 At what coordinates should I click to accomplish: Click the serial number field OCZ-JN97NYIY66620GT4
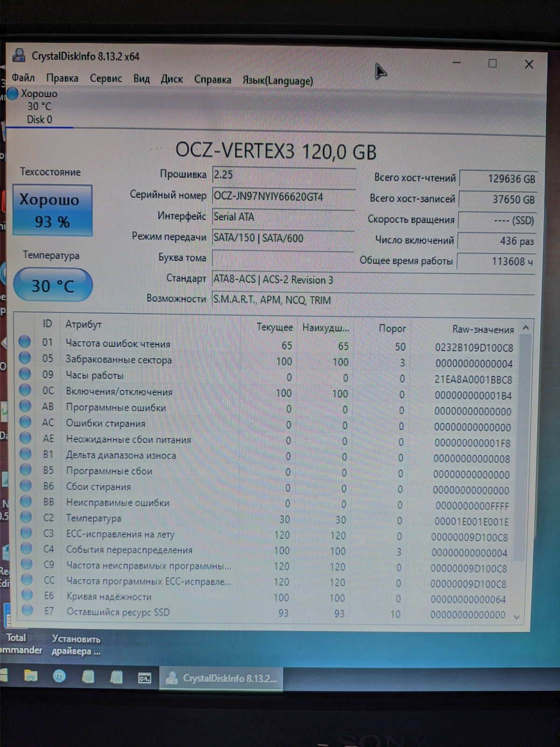(x=284, y=197)
